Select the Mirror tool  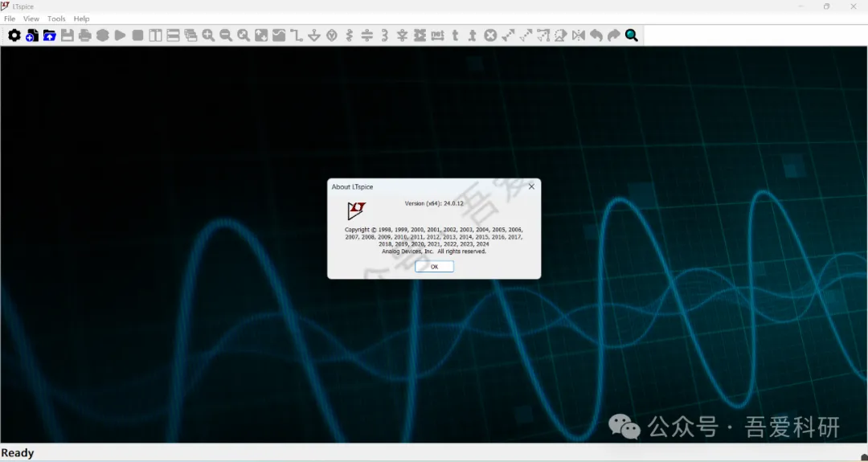point(579,35)
